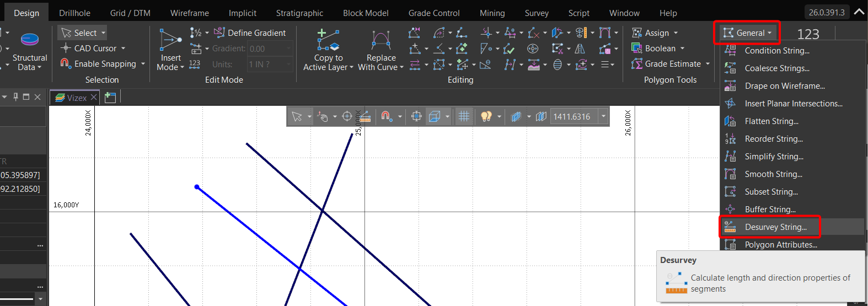Click the new Vizex tab icon

pos(110,98)
